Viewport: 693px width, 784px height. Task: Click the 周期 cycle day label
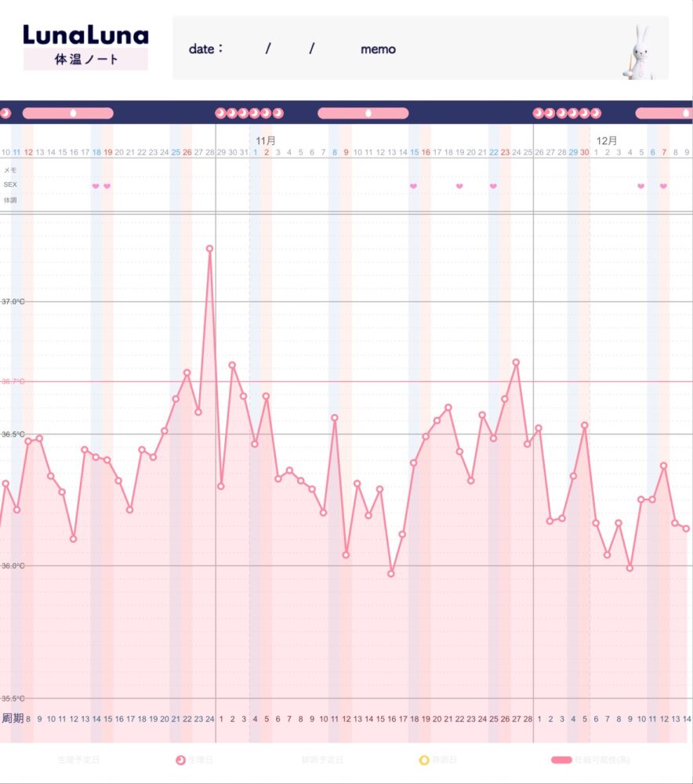pyautogui.click(x=13, y=718)
